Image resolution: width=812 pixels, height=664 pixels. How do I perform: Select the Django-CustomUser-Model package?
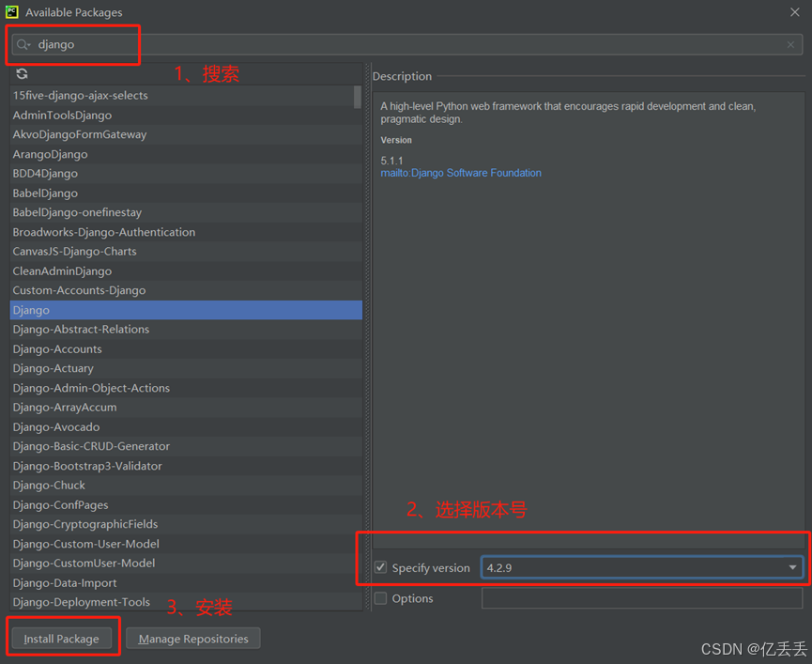(x=186, y=563)
